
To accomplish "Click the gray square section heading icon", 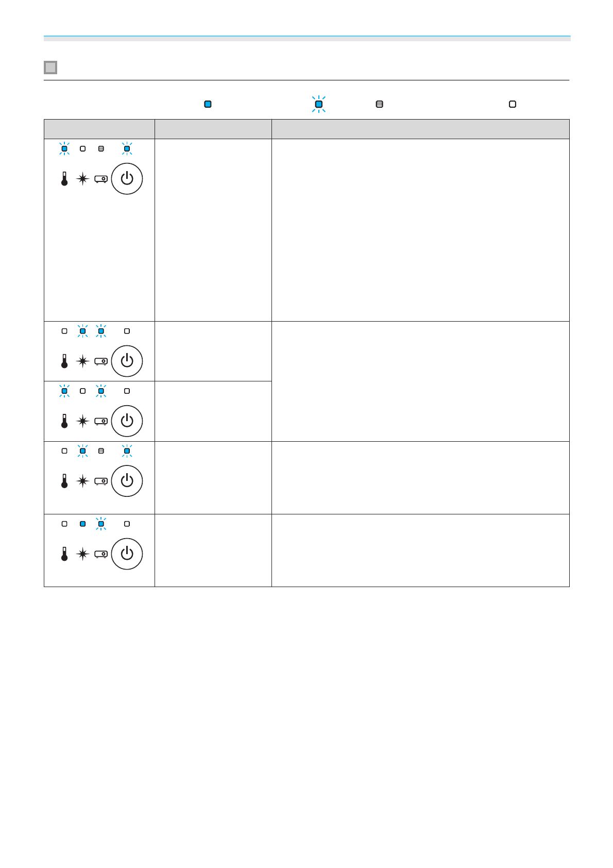I will click(x=50, y=68).
